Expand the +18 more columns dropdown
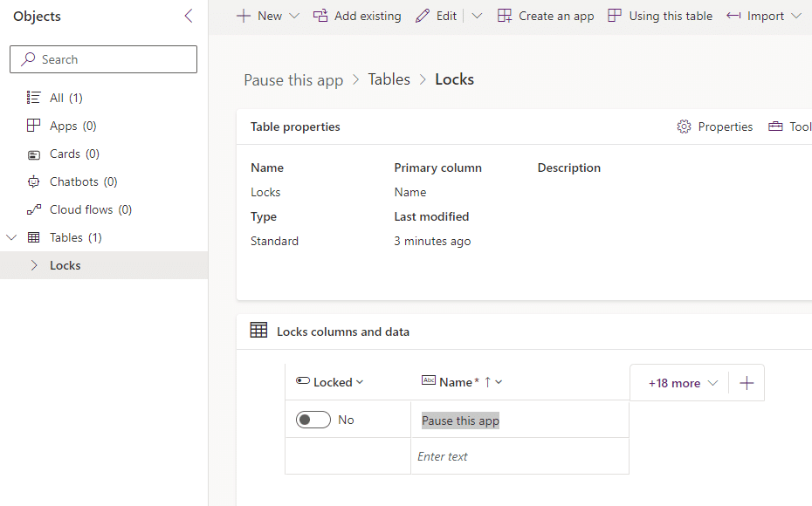 click(683, 383)
